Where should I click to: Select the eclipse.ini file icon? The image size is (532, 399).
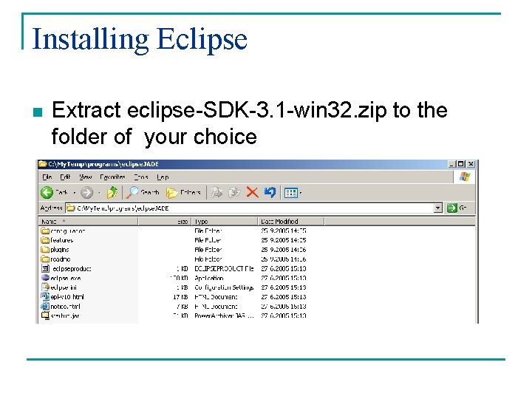tap(45, 287)
